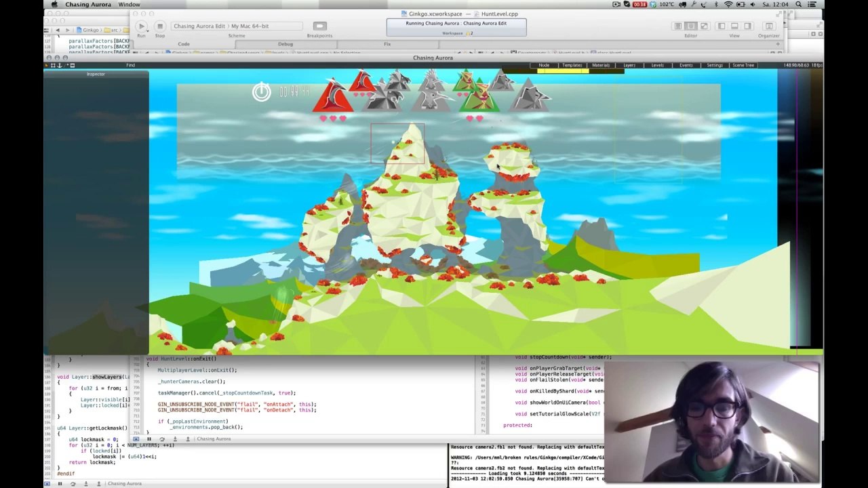Open the Settings tab in game editor
The width and height of the screenshot is (868, 488).
715,65
